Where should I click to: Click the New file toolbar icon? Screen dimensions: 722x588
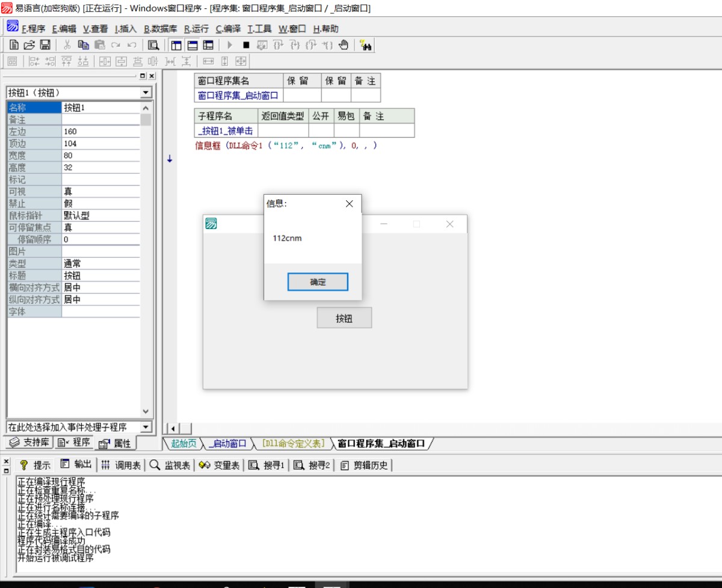14,45
